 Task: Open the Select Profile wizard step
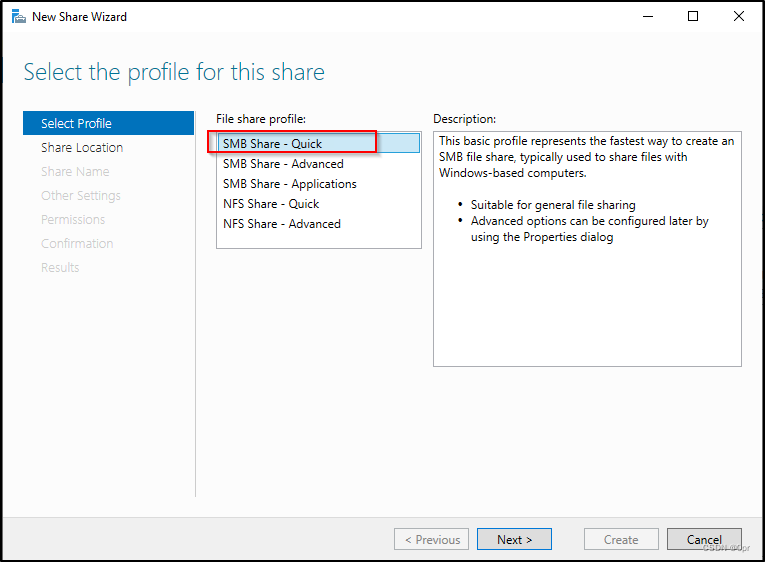(108, 123)
